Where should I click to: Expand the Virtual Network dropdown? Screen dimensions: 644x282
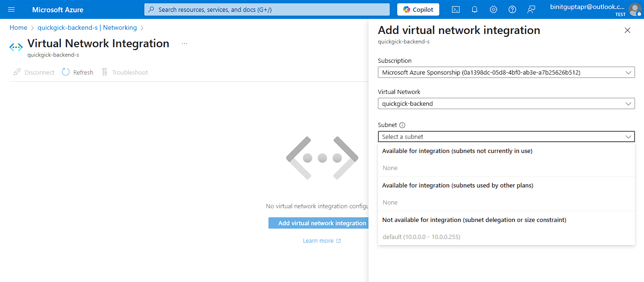coord(506,103)
